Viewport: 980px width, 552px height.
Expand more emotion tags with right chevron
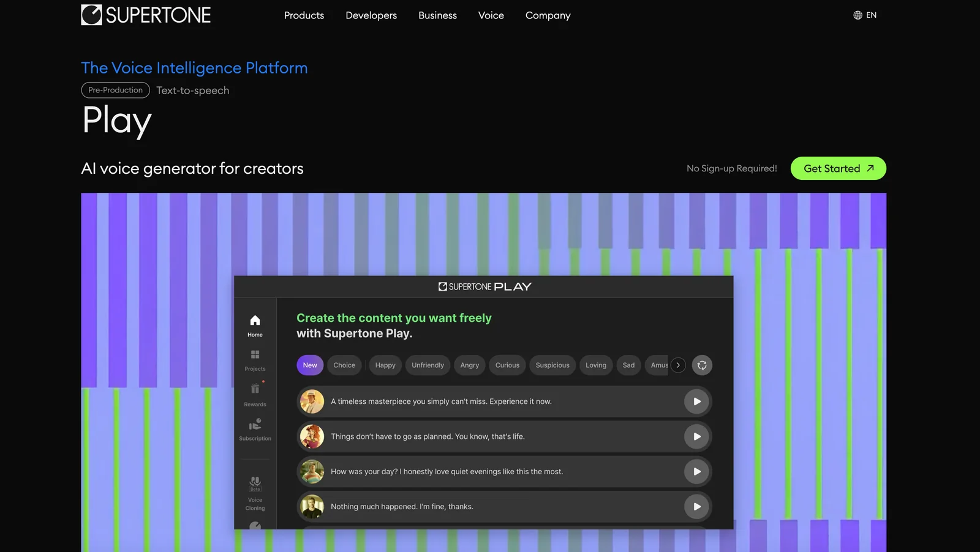point(678,365)
